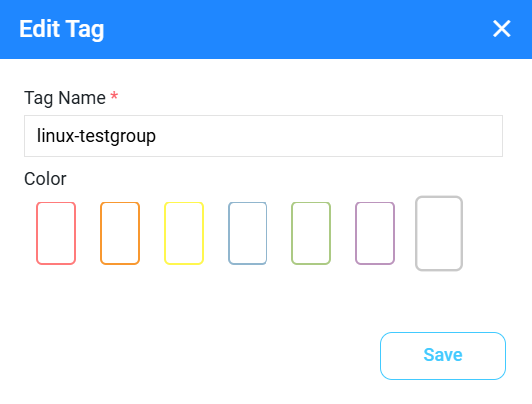
Task: Apply the green tag color
Action: [x=311, y=233]
